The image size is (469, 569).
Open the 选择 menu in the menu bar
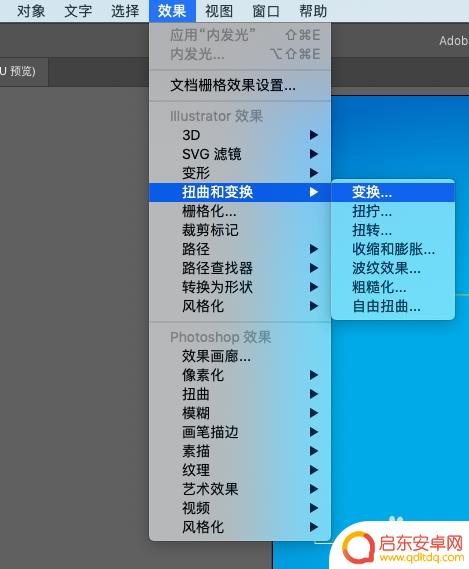point(125,11)
